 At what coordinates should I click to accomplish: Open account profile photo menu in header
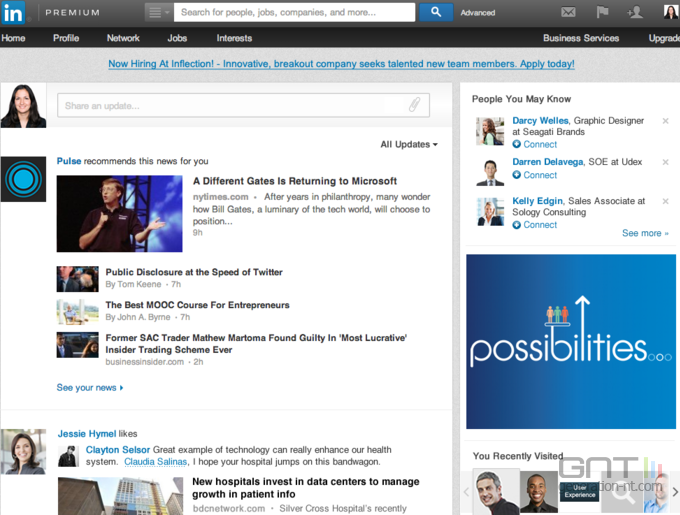[x=670, y=12]
